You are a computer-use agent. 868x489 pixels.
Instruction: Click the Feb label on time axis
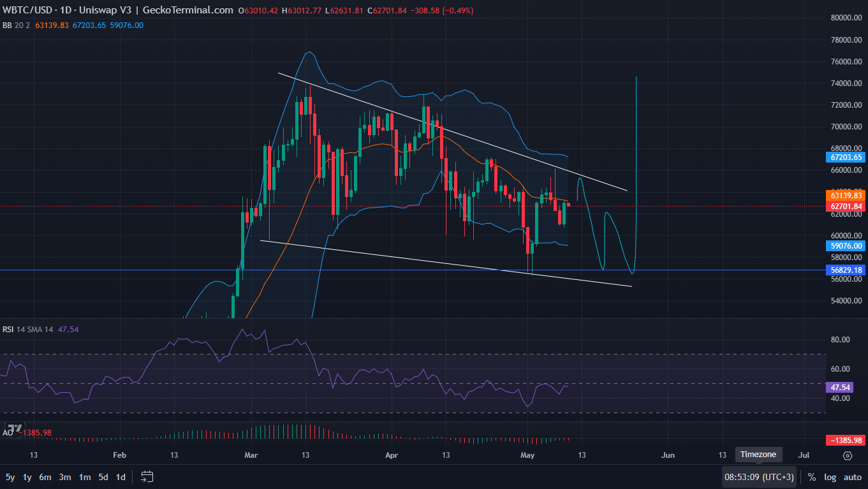(x=119, y=455)
